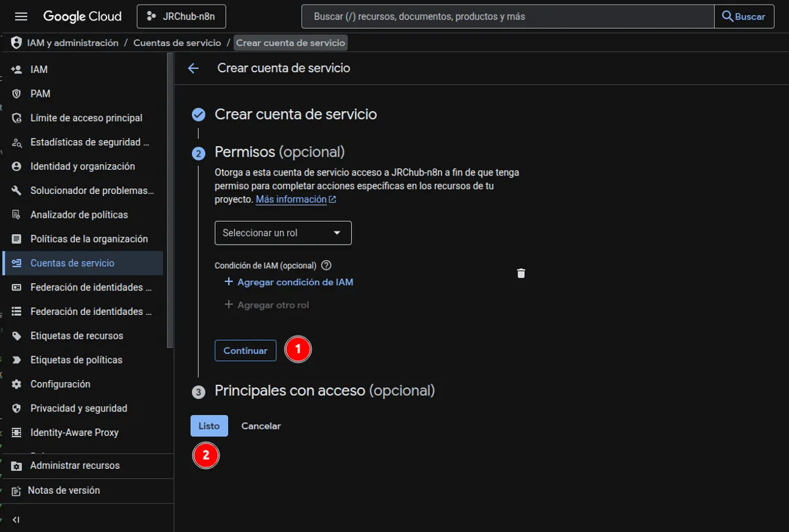Click the PAM shield icon
Viewport: 789px width, 532px height.
(17, 94)
